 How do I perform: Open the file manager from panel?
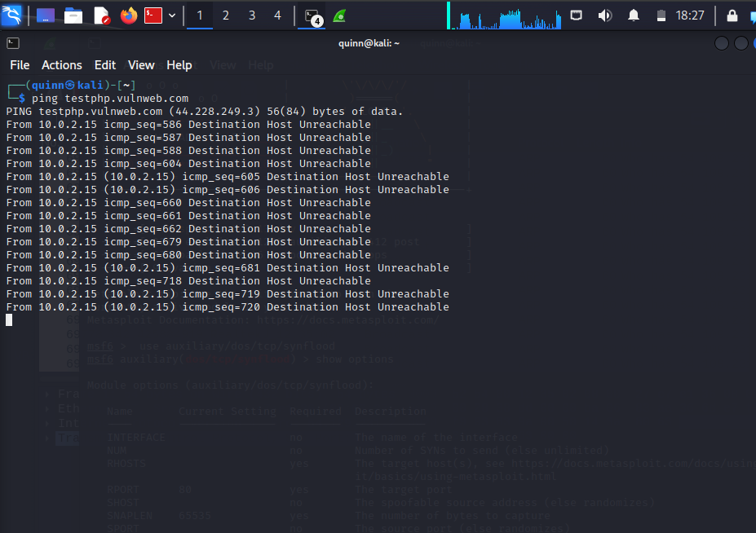73,15
